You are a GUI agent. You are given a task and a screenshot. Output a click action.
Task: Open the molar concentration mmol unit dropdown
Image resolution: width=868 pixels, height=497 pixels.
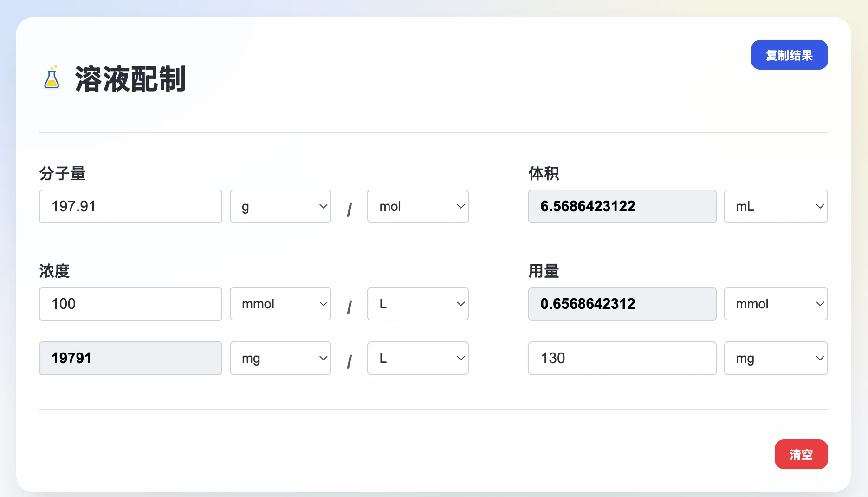(x=280, y=304)
